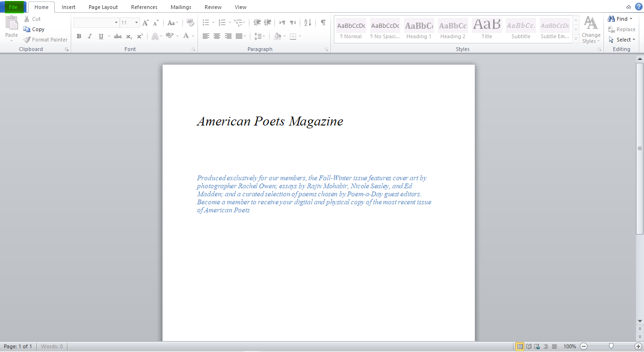Open the font size dropdown

coord(137,23)
